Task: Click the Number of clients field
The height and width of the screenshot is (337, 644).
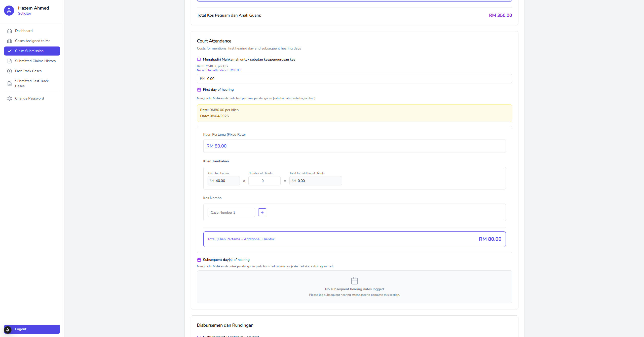Action: click(264, 181)
